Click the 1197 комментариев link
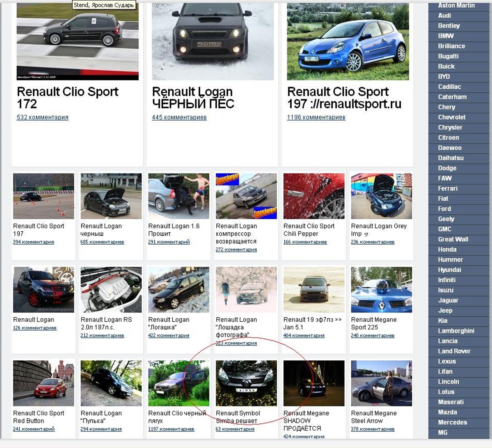This screenshot has height=448, width=492. [x=171, y=429]
